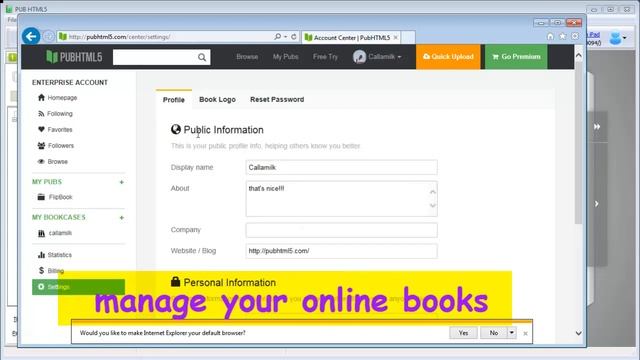Select Settings in the sidebar
Screen dimensions: 640x360
tap(78, 287)
